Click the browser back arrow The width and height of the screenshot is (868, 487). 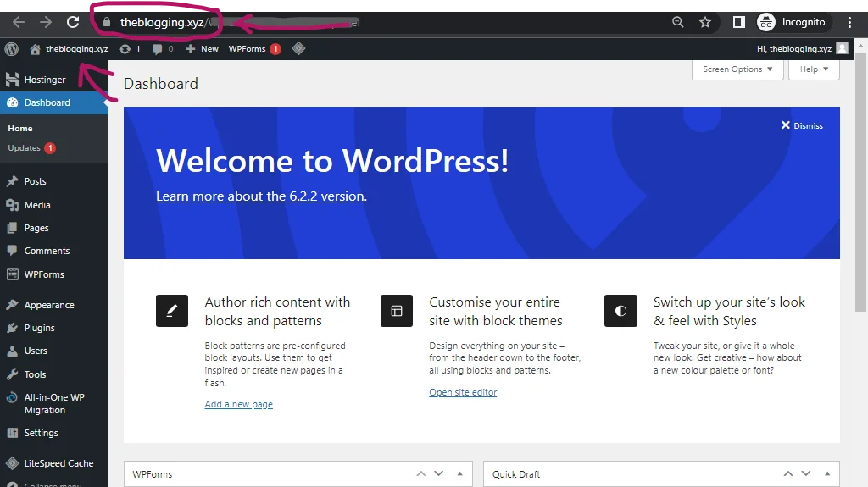click(19, 22)
